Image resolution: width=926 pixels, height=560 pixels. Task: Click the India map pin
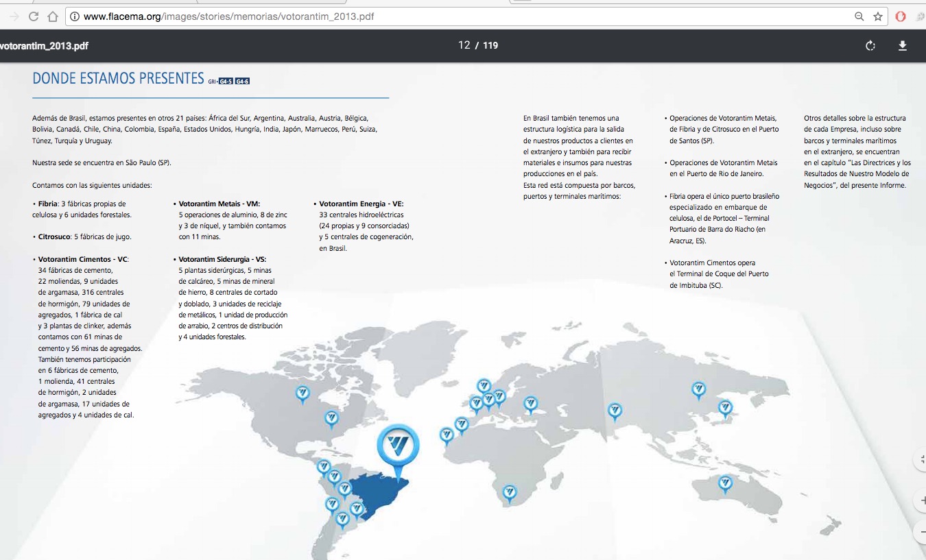click(x=615, y=411)
